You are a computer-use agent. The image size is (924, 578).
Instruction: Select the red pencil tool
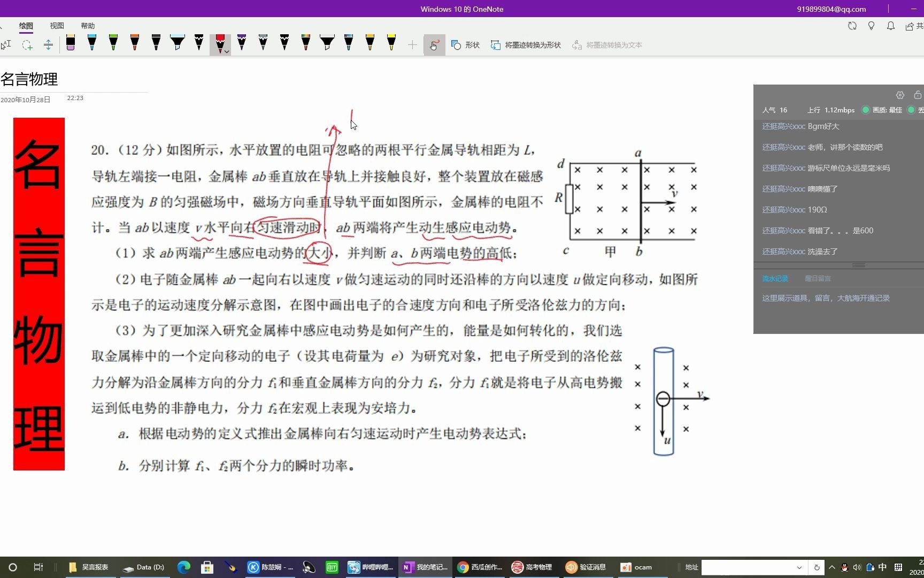click(220, 43)
